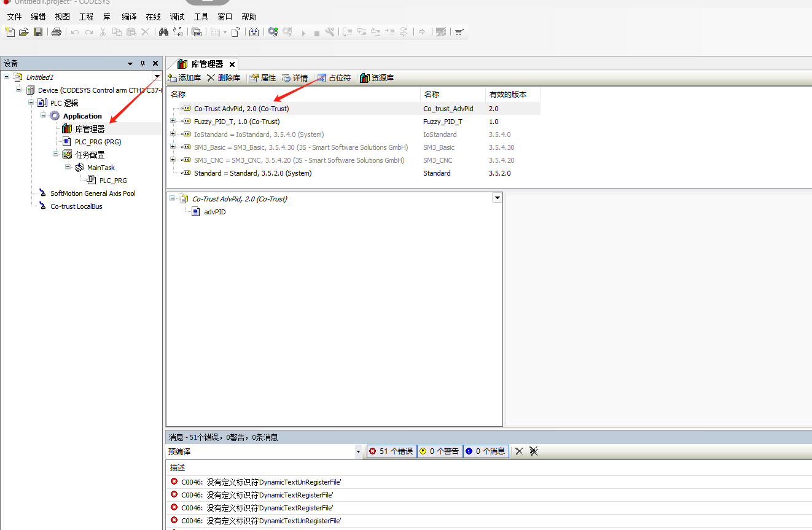Click the right-arrow Show Next Statement icon
Image resolution: width=812 pixels, height=530 pixels.
pos(422,32)
